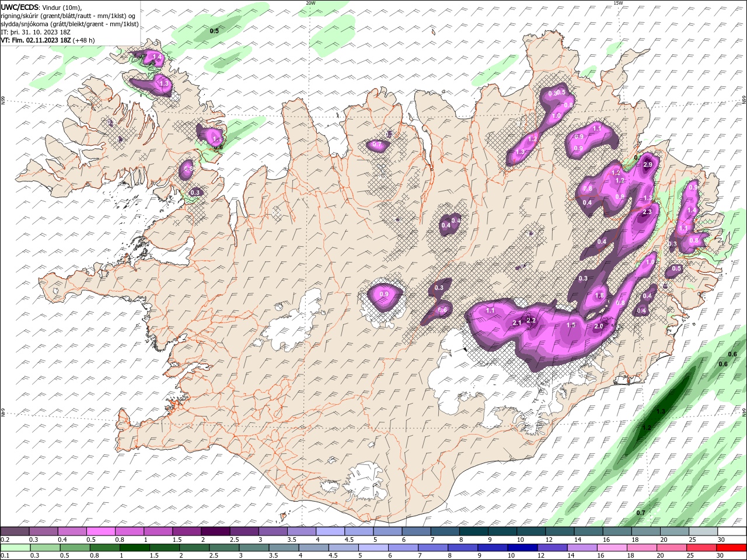Select the violet 12 swatch in the lower legend
This screenshot has height=560, width=747.
[551, 548]
